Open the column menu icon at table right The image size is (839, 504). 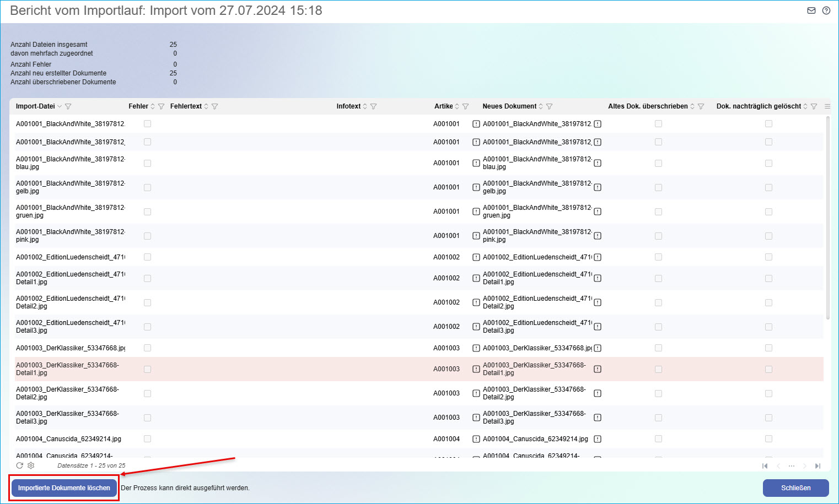coord(827,106)
